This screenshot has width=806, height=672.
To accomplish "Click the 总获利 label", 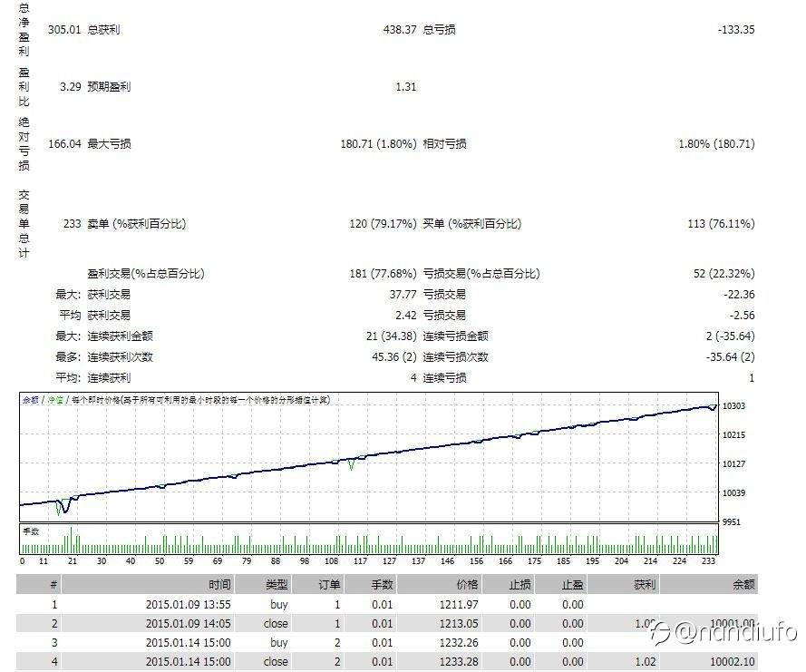I will click(x=103, y=30).
